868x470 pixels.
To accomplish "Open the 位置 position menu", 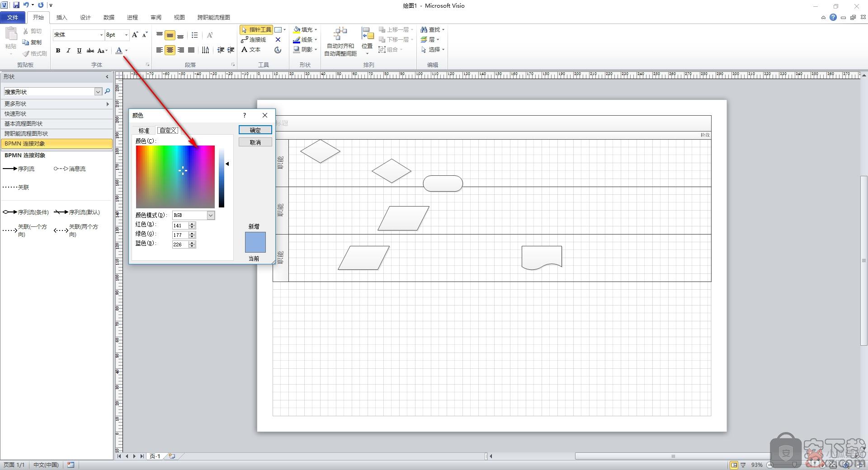I will pyautogui.click(x=367, y=42).
